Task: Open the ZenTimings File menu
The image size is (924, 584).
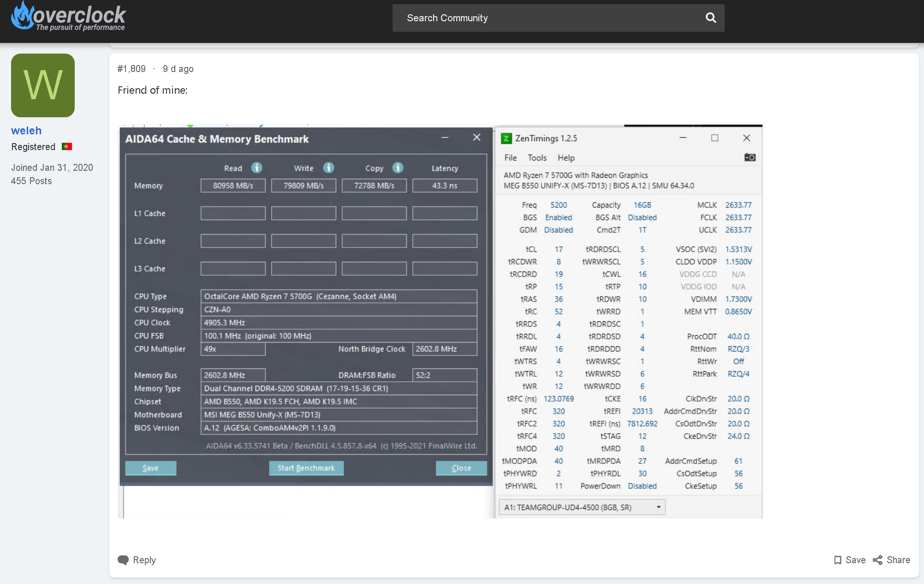Action: click(510, 158)
